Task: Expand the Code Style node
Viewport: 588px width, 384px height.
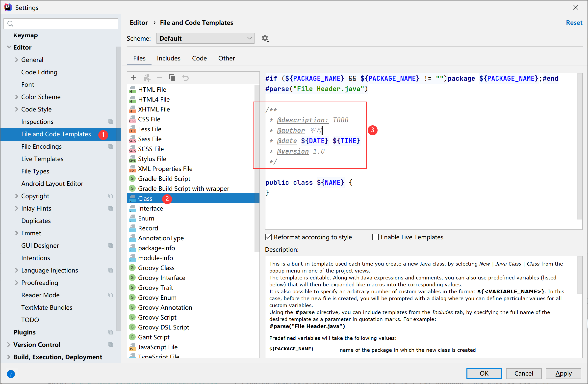Action: pos(17,109)
